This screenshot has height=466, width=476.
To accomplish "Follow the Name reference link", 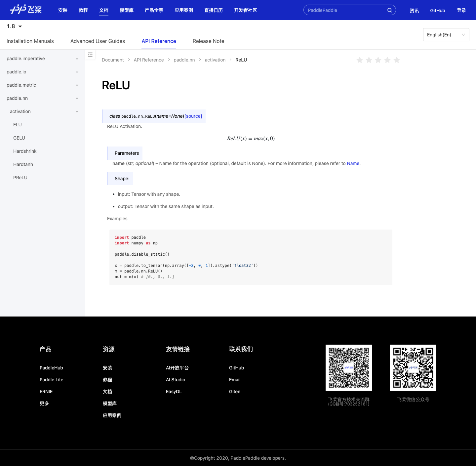I will [x=353, y=163].
